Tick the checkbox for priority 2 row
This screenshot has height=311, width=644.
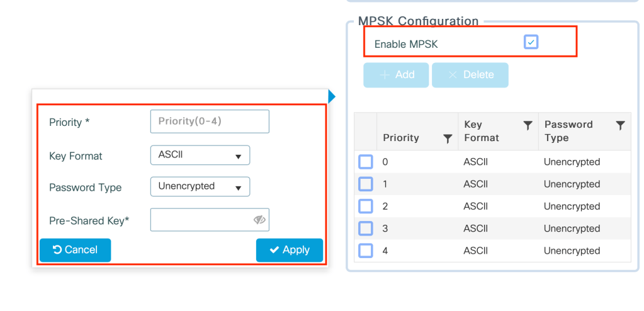(366, 206)
